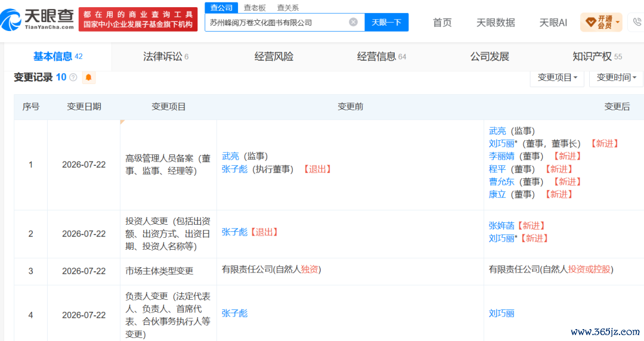Click the TianYanCha logo
Viewport: 644px width, 341px height.
click(x=38, y=19)
